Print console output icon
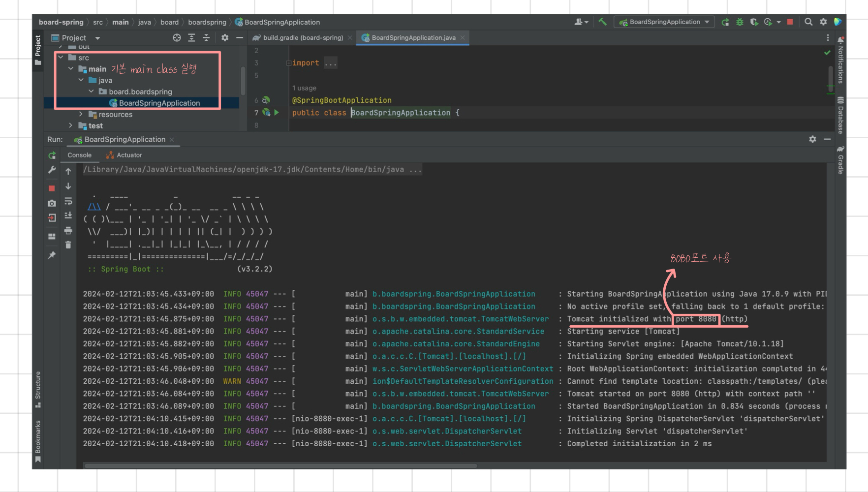This screenshot has height=492, width=868. (68, 230)
